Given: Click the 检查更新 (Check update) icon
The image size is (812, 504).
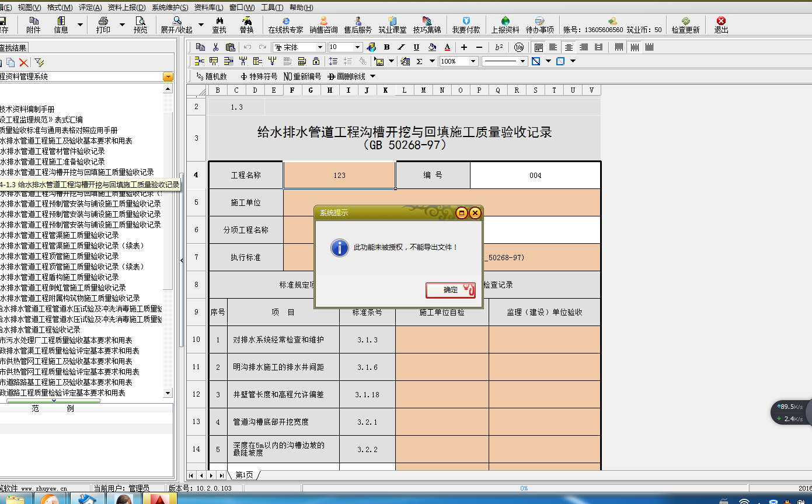Looking at the screenshot, I should pyautogui.click(x=685, y=24).
